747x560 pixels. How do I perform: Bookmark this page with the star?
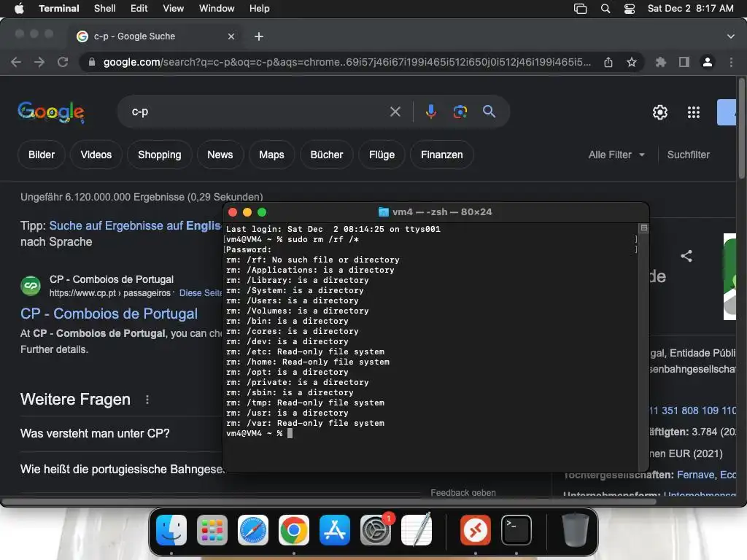tap(631, 62)
